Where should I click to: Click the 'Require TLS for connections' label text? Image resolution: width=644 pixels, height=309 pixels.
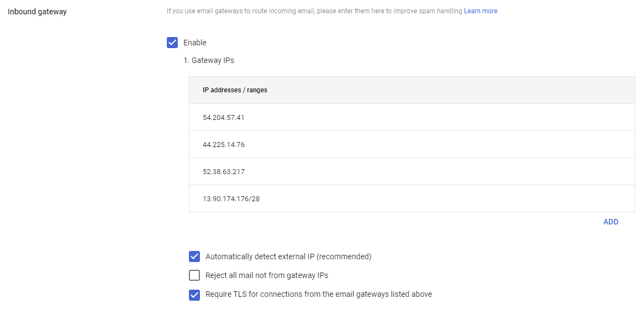319,294
